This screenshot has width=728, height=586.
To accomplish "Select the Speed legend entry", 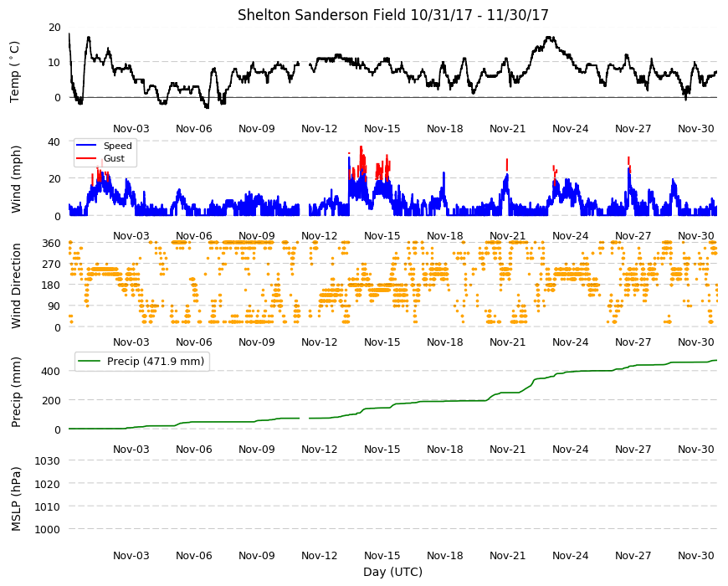I will tap(104, 146).
